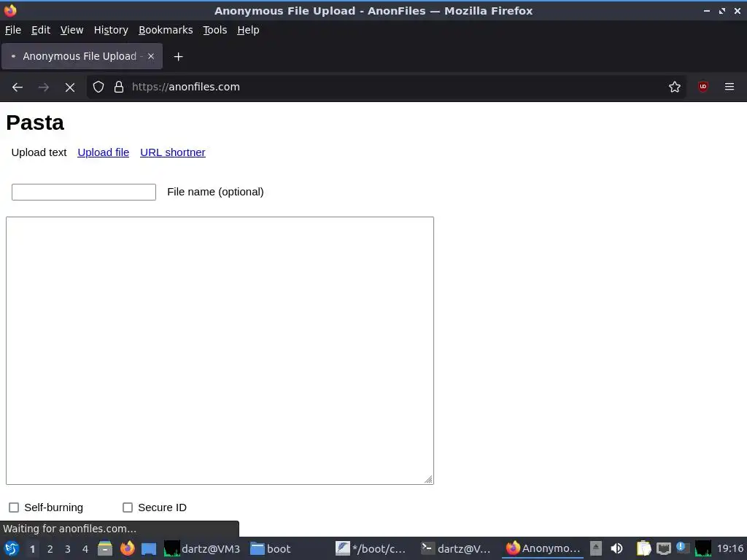Image resolution: width=747 pixels, height=560 pixels.
Task: Open the update notifier tray icon
Action: [683, 548]
